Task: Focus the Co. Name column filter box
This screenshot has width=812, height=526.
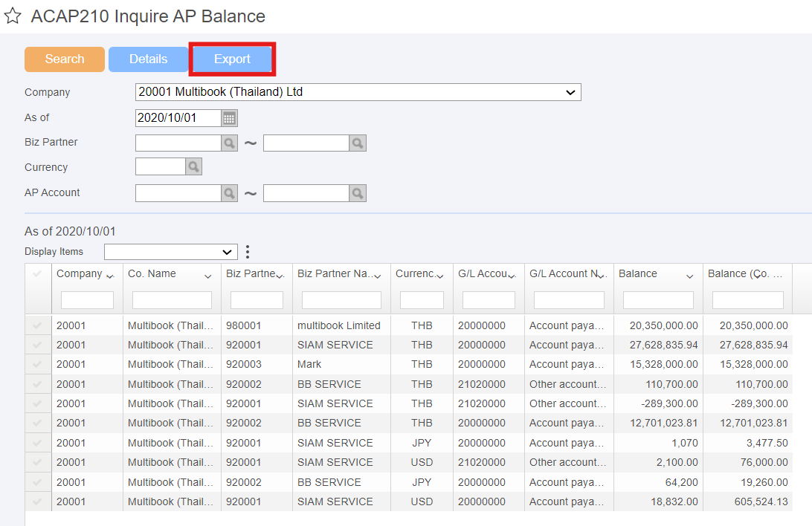Action: tap(172, 300)
